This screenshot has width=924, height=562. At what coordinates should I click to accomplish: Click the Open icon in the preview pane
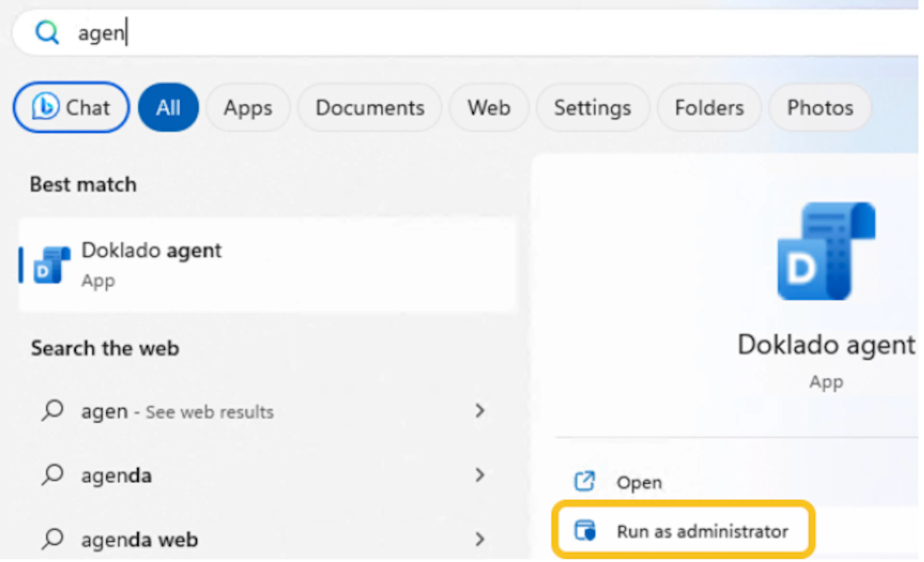pyautogui.click(x=585, y=481)
